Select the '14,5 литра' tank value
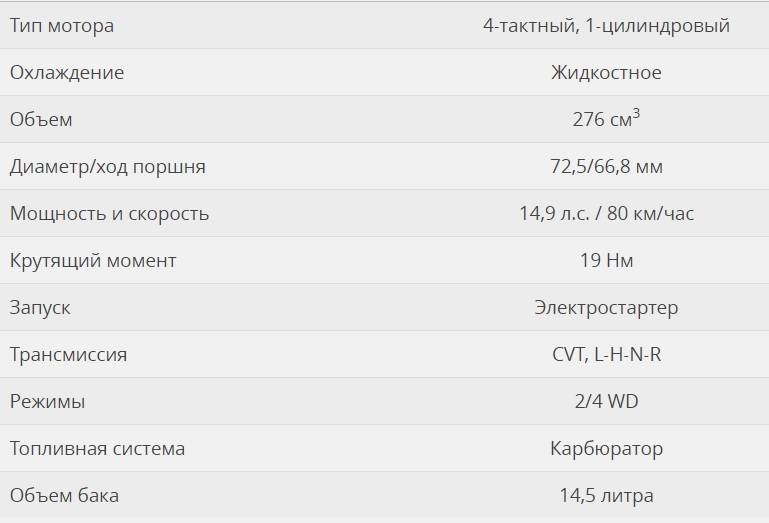This screenshot has width=769, height=523. pos(607,496)
